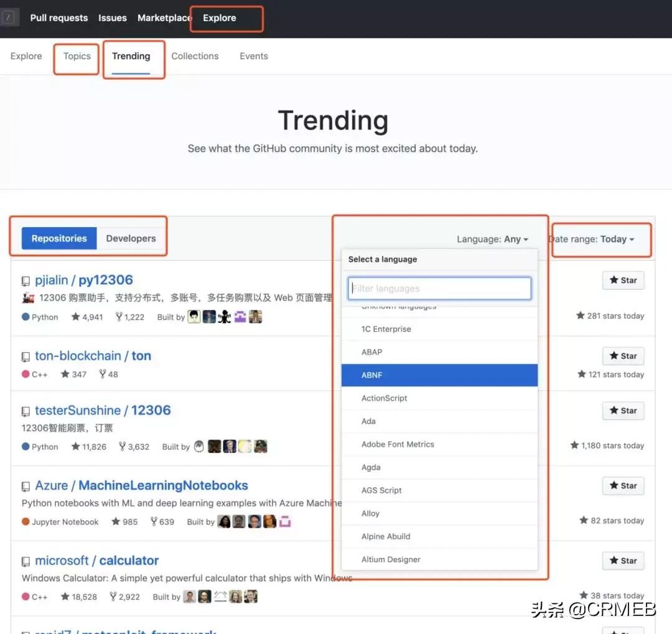Choose ABAP from the language list
The height and width of the screenshot is (634, 672).
[439, 352]
